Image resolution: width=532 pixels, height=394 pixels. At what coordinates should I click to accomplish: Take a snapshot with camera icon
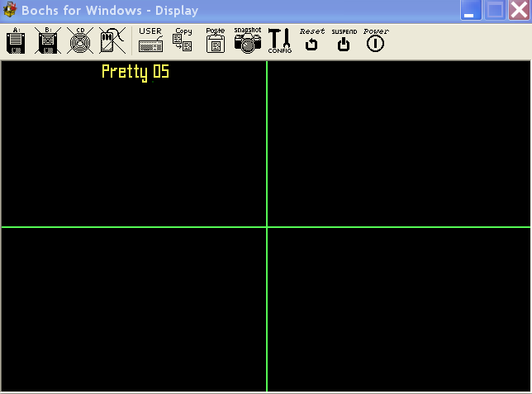(x=248, y=40)
